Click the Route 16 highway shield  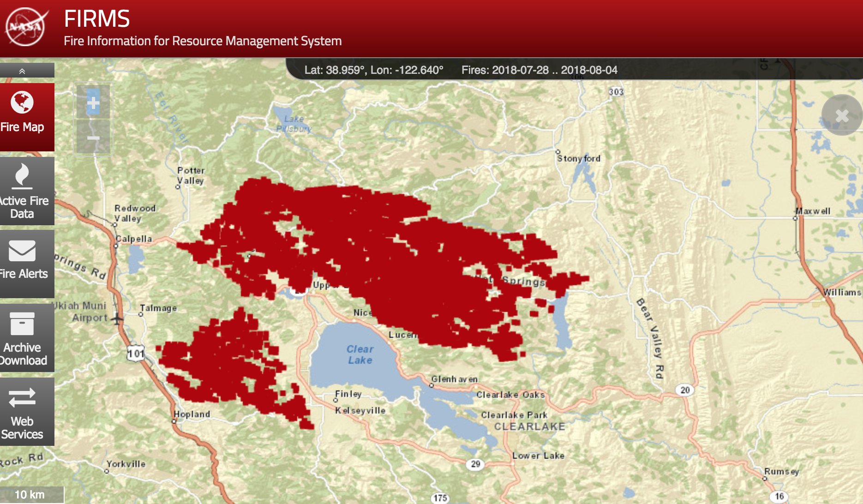click(x=779, y=496)
